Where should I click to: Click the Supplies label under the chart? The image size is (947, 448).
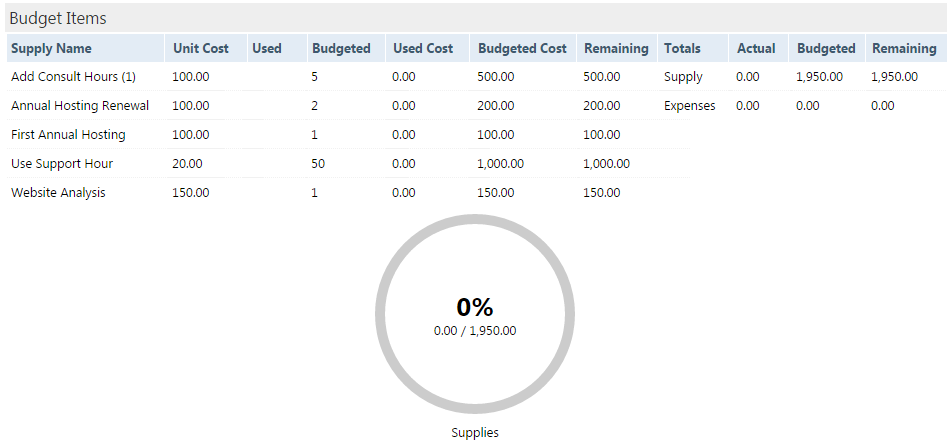click(475, 433)
